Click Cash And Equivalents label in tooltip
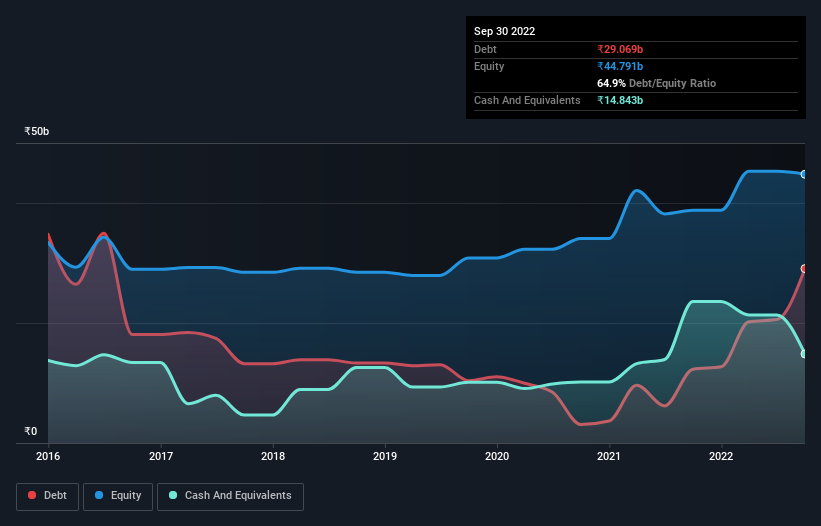 click(527, 100)
